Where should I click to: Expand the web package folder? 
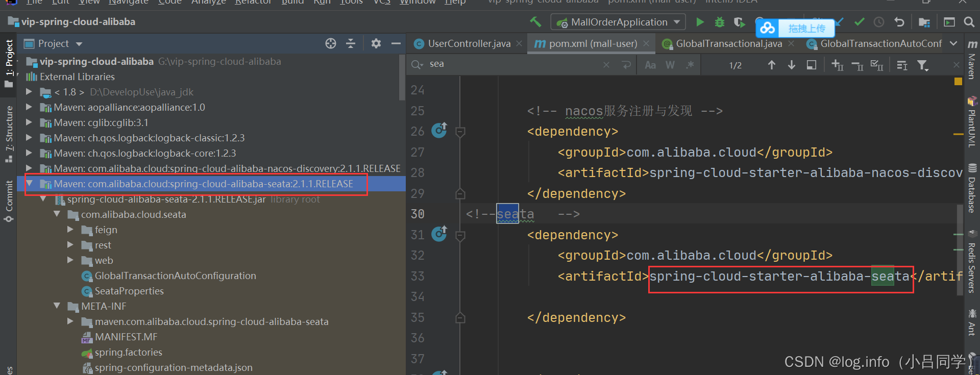pos(70,260)
